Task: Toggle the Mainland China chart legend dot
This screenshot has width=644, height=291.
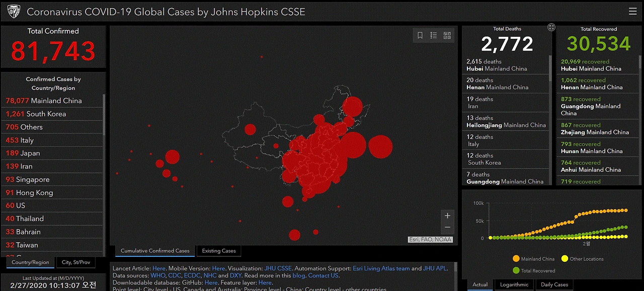Action: click(516, 259)
